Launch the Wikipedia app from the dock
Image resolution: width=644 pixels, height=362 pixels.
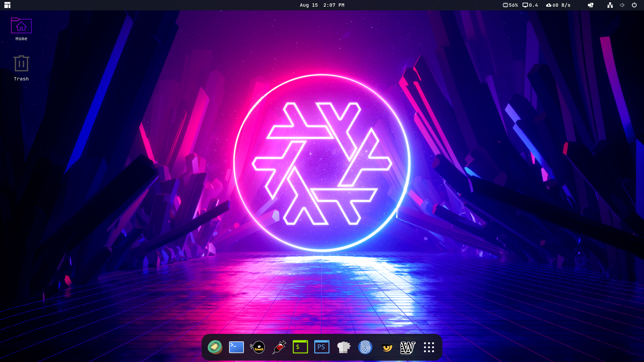(x=408, y=347)
